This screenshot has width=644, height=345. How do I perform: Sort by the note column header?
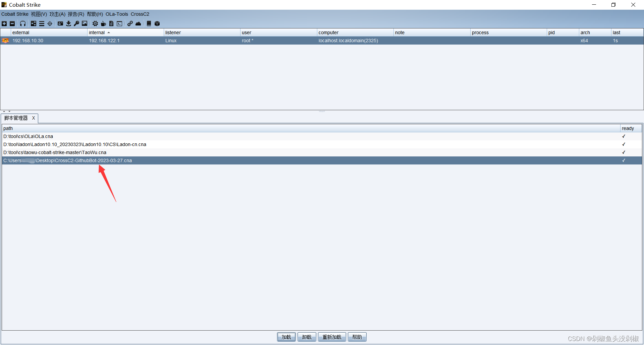pyautogui.click(x=432, y=32)
